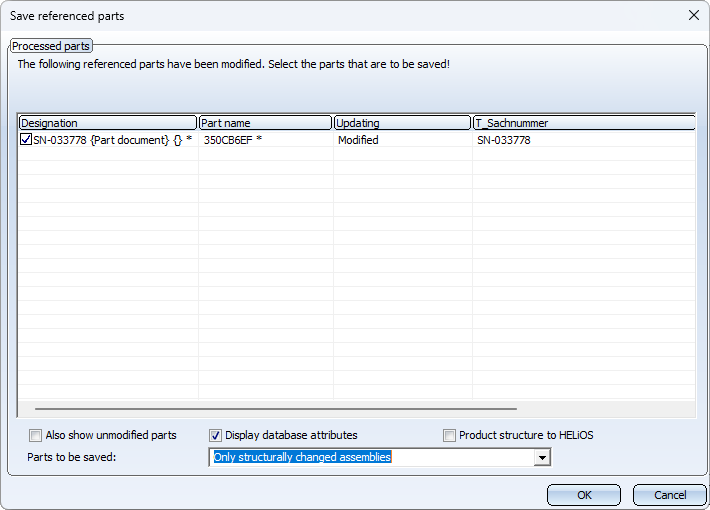Open the Parts to be saved dropdown arrow
This screenshot has height=510, width=710.
click(x=542, y=457)
